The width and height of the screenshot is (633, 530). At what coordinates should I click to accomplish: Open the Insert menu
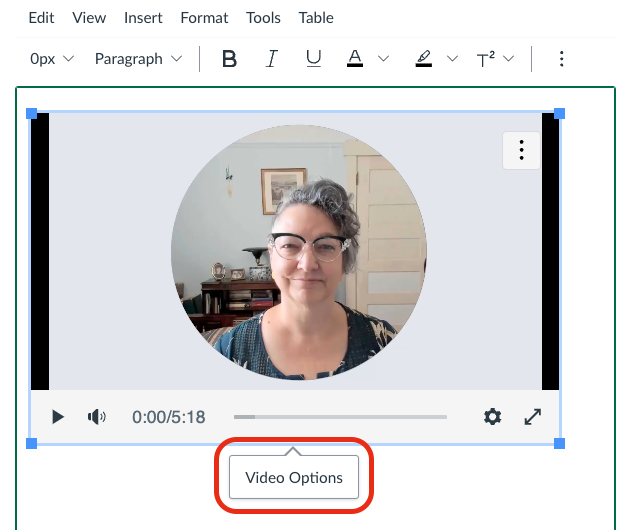point(143,18)
